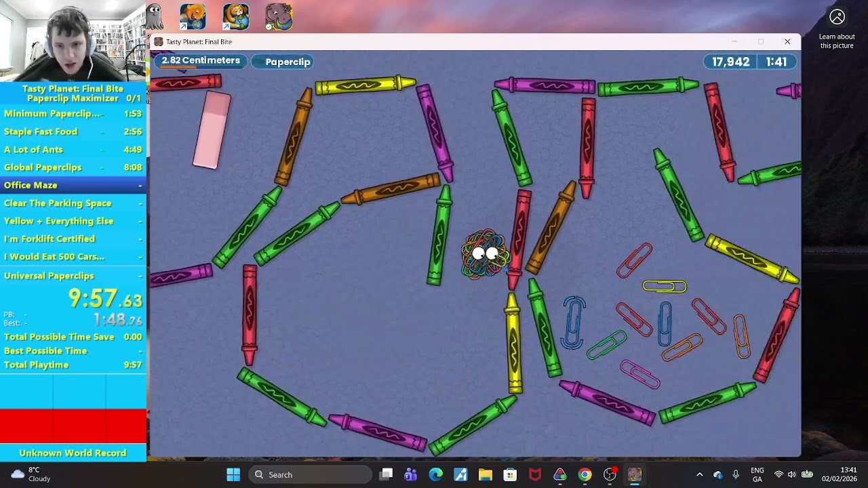
Task: Open the volume speaker tray icon
Action: (x=792, y=474)
